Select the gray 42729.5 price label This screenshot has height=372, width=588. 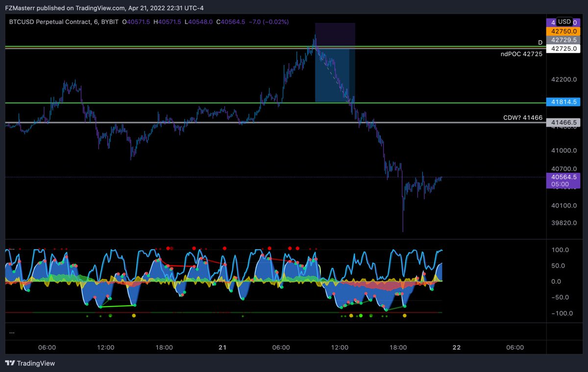tap(563, 40)
